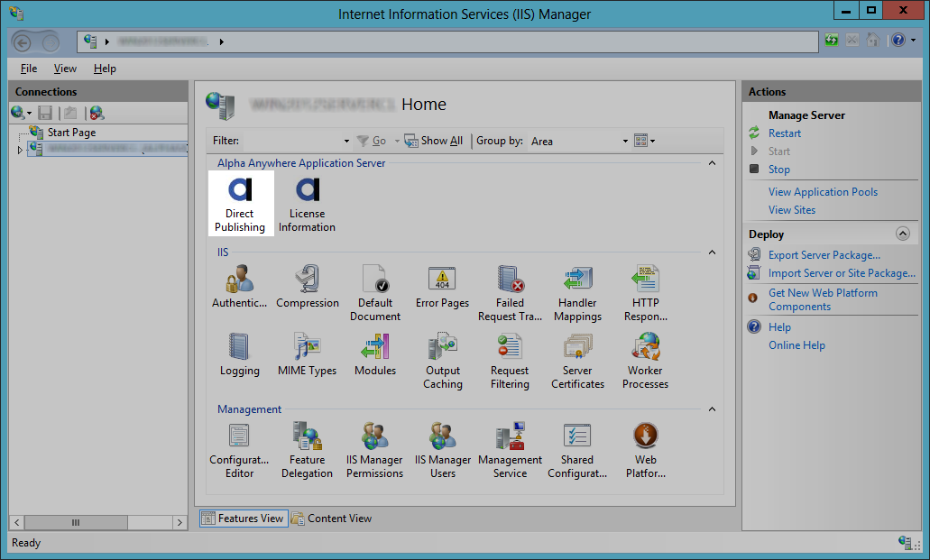Click the Delete Connection icon in Connections toolbar
The width and height of the screenshot is (930, 560).
coord(97,113)
